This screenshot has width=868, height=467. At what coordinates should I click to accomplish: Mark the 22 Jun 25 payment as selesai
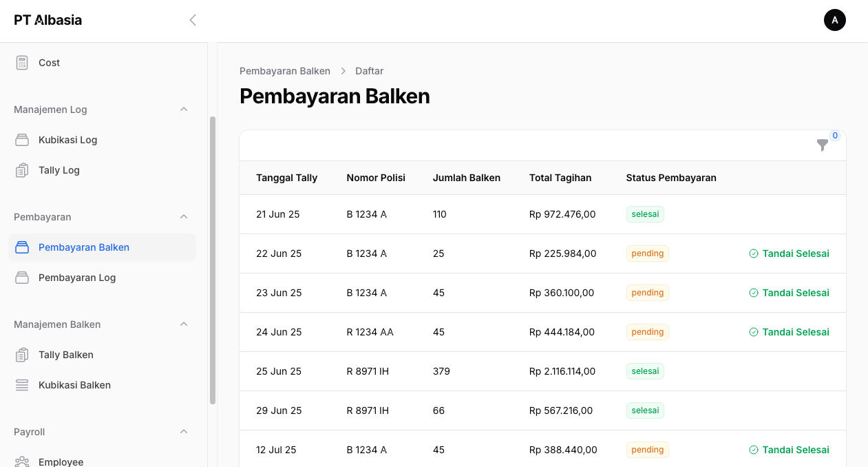pyautogui.click(x=789, y=253)
